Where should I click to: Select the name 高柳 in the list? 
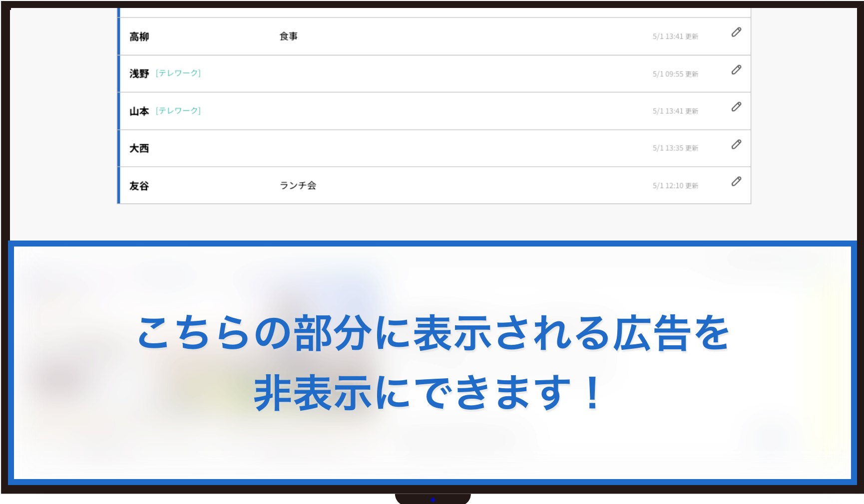(139, 37)
